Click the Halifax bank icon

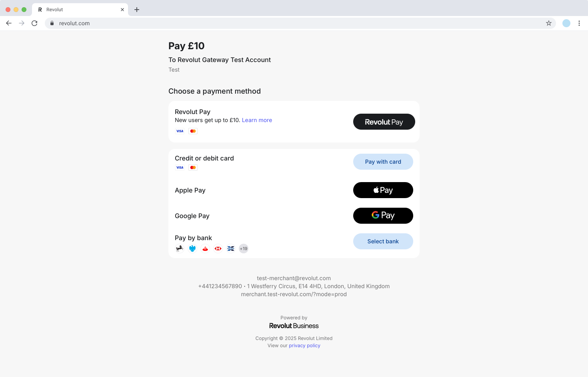pyautogui.click(x=231, y=248)
